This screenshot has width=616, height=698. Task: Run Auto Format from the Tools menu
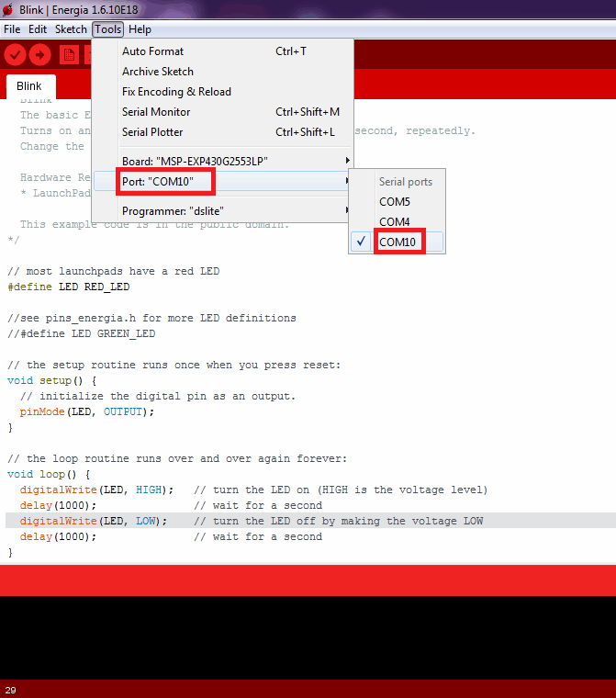[152, 51]
